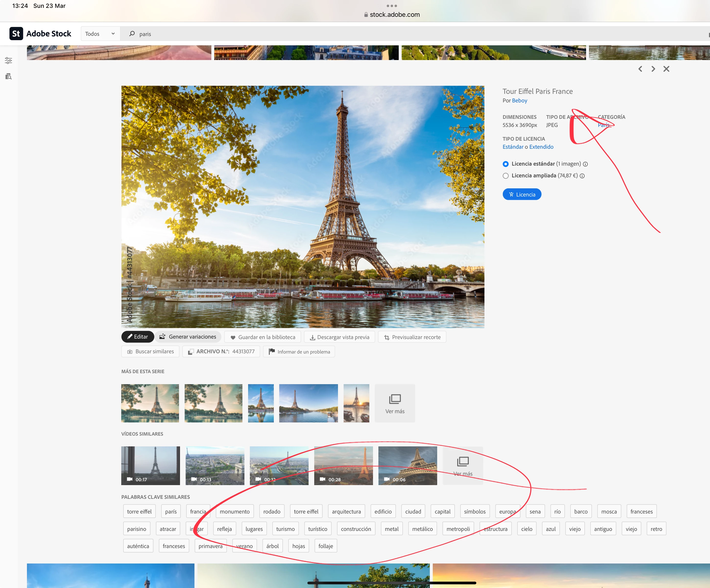Image resolution: width=710 pixels, height=588 pixels.
Task: Expand Ver más in series thumbnails
Action: (x=395, y=403)
